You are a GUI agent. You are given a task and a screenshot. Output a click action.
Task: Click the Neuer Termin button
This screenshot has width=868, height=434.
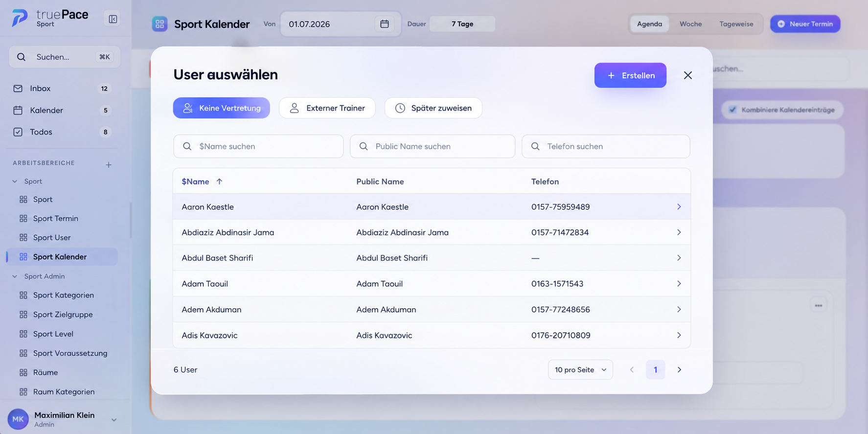(x=805, y=24)
